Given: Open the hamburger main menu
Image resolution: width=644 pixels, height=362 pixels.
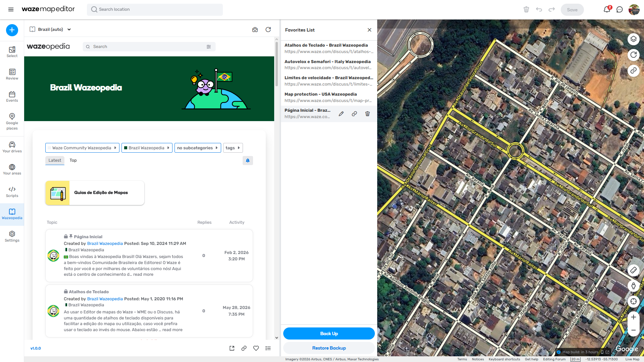Looking at the screenshot, I should 11,9.
